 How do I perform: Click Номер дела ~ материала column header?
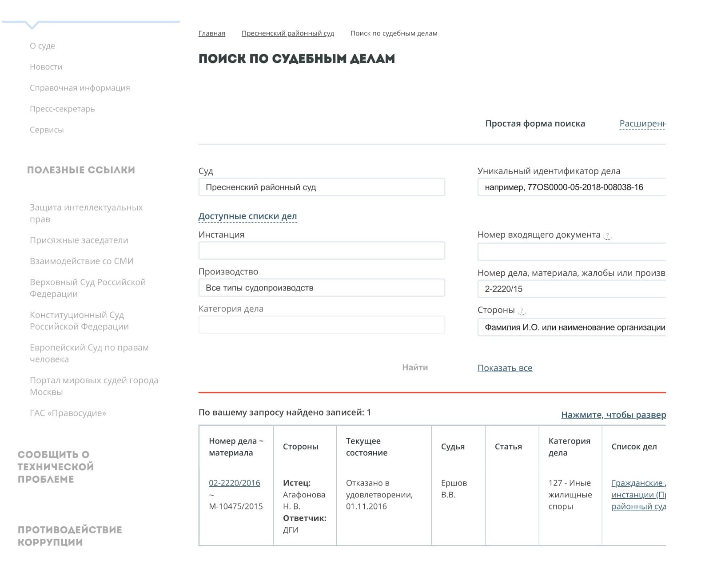[236, 447]
